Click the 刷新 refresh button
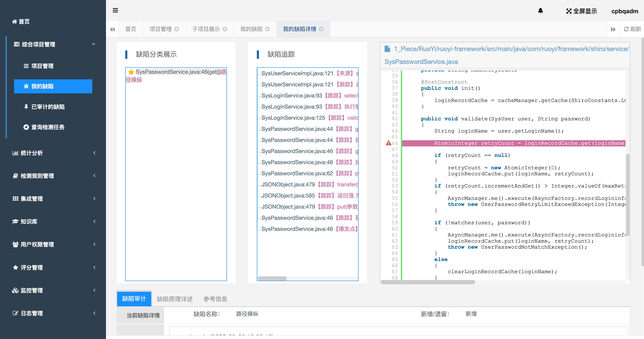The height and width of the screenshot is (339, 644). point(632,29)
